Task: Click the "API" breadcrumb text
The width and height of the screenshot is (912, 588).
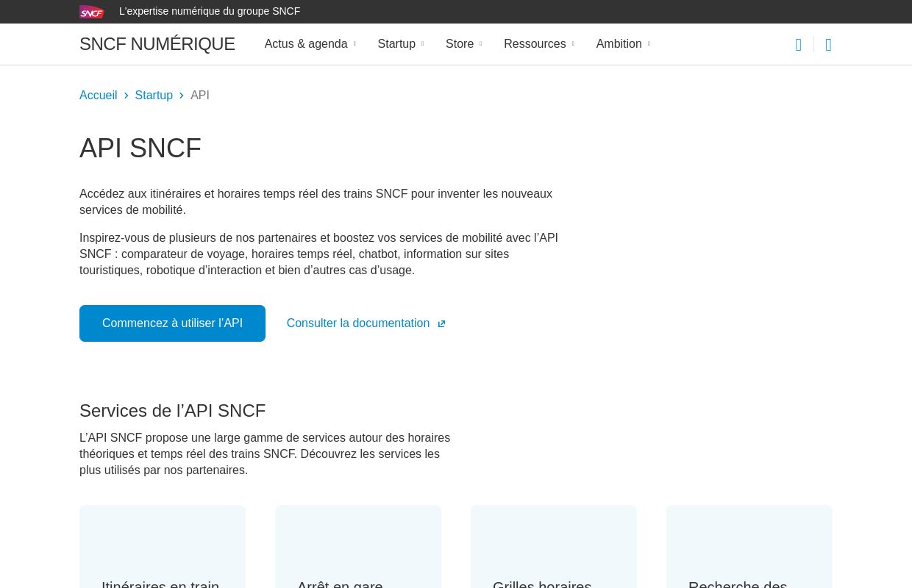Action: pyautogui.click(x=200, y=96)
